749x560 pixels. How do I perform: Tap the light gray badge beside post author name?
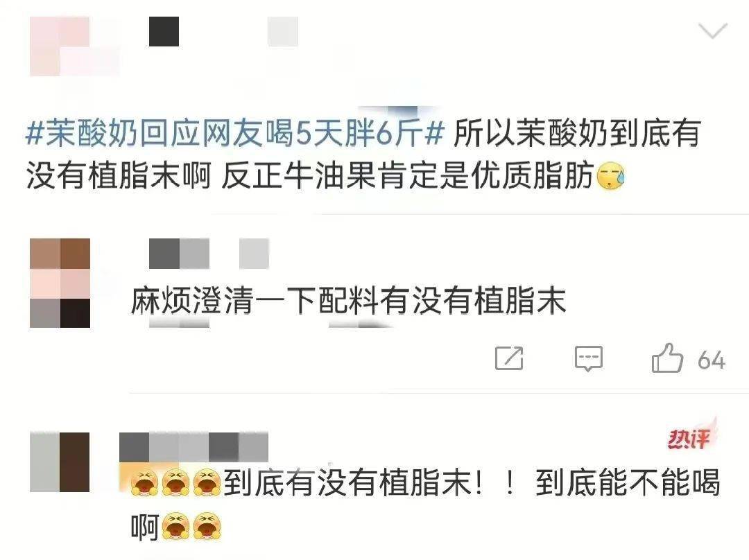point(283,31)
